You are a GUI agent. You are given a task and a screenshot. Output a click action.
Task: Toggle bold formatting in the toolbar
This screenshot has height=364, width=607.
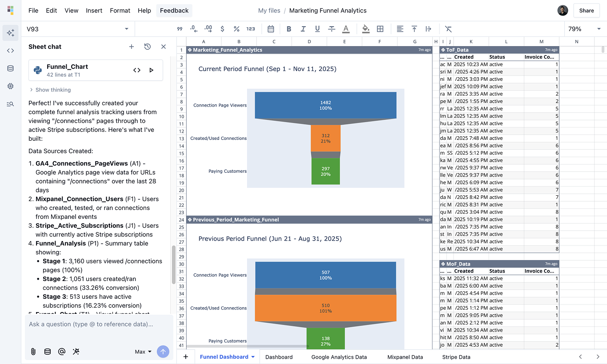(289, 28)
